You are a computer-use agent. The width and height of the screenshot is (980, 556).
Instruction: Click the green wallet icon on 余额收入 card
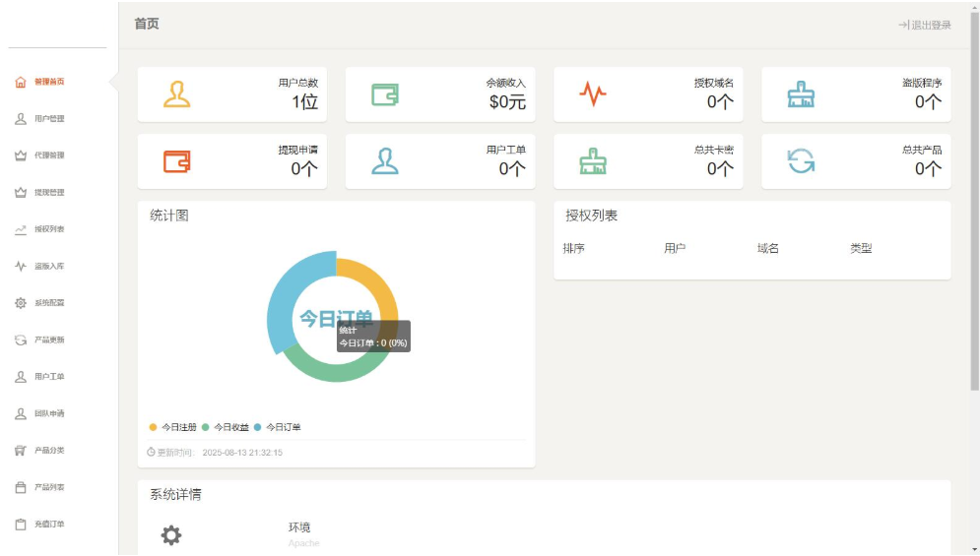pos(385,94)
